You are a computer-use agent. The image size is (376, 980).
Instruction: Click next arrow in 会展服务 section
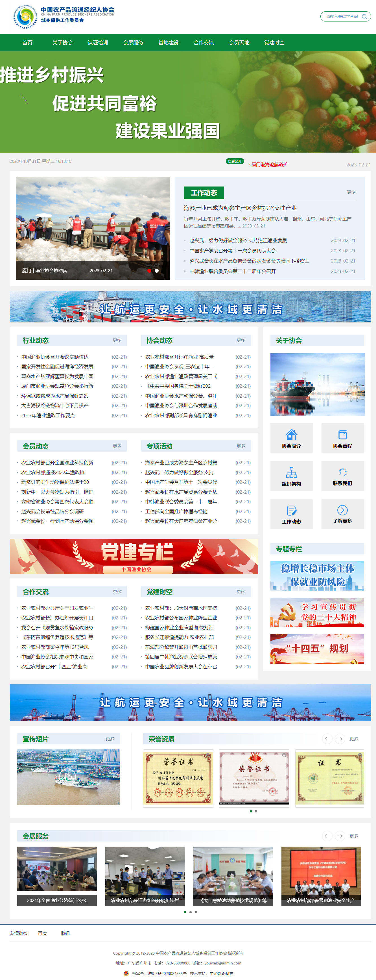click(x=340, y=835)
